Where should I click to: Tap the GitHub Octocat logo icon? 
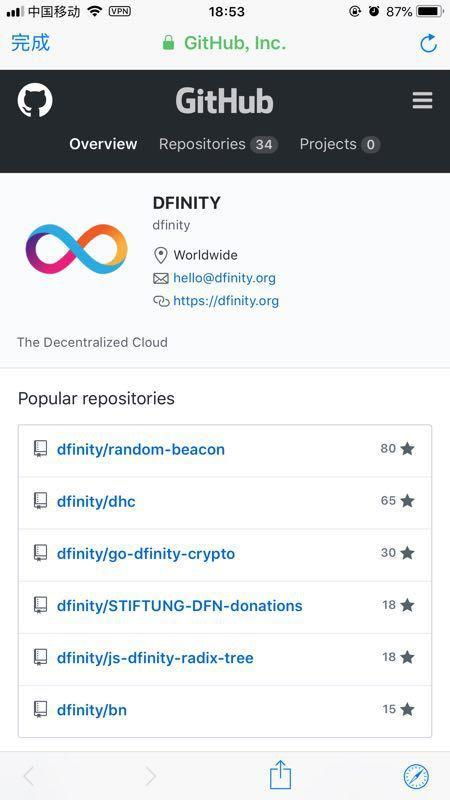coord(35,100)
